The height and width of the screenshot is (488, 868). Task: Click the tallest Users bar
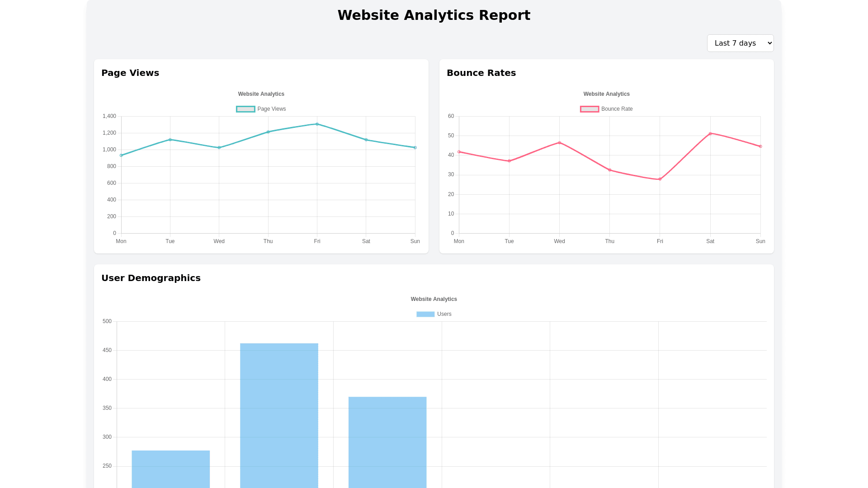pos(279,416)
